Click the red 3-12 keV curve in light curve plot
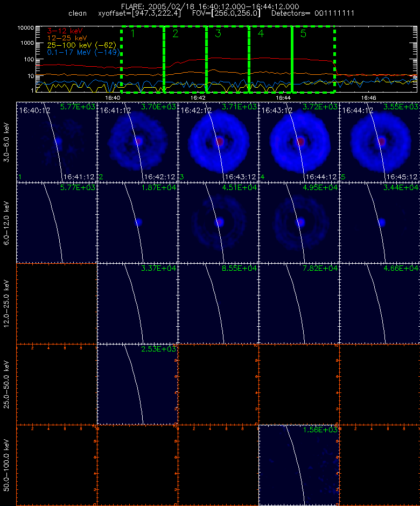420x506 pixels. [226, 59]
